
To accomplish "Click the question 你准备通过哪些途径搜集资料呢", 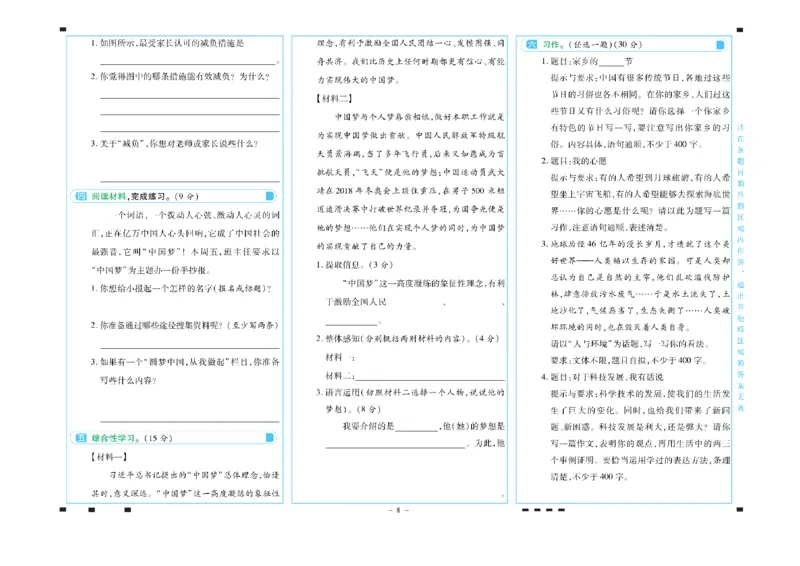I will pyautogui.click(x=184, y=325).
